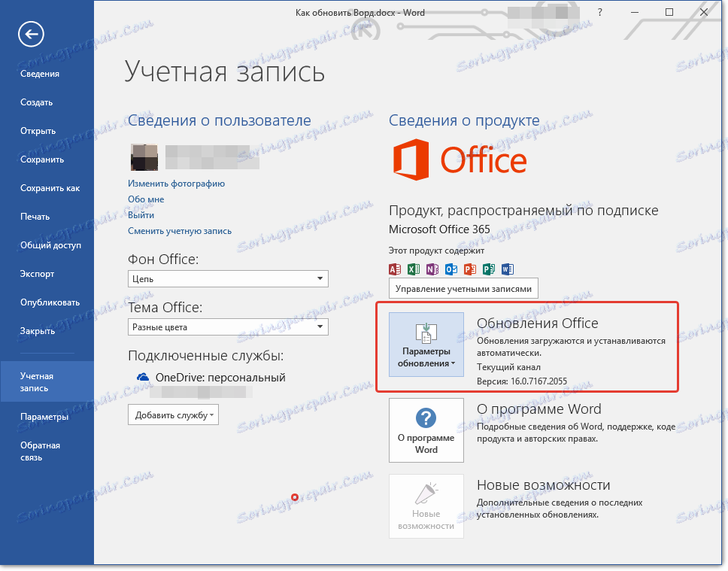
Task: Click the version text 16.0.7167.2055
Action: tap(538, 381)
